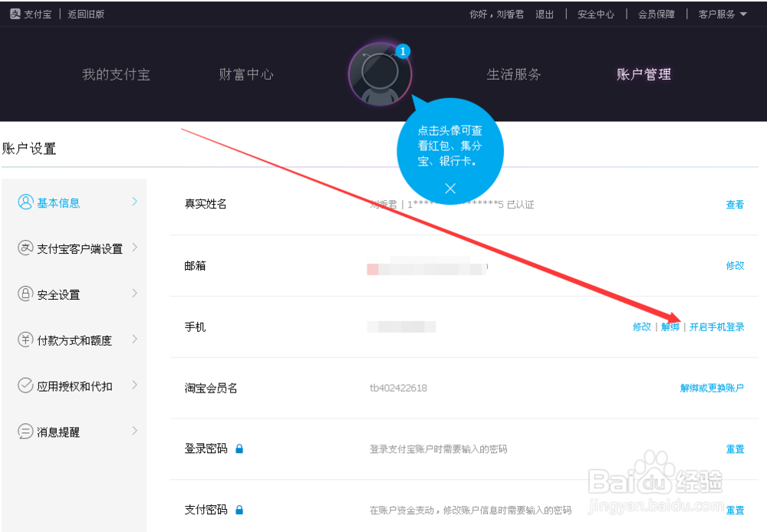Screen dimensions: 767x532
Task: Select 应用授权和代扣 in sidebar
Action: point(74,386)
